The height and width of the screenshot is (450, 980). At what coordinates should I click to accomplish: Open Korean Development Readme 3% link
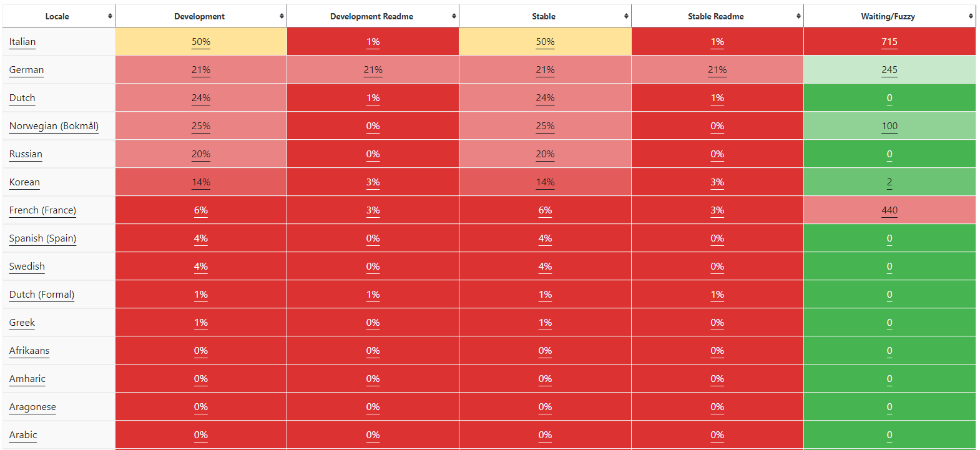[373, 182]
